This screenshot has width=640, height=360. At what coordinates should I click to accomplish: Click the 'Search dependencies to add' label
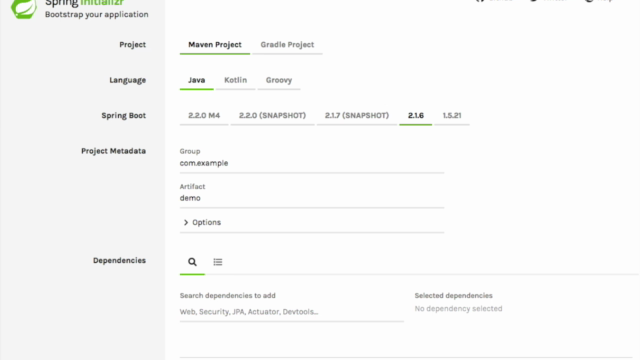(228, 296)
